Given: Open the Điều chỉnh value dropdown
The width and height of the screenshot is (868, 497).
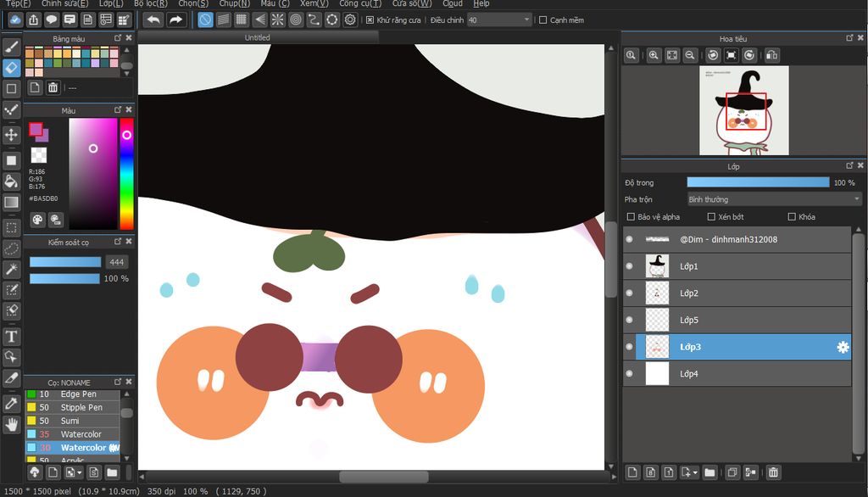Looking at the screenshot, I should [x=499, y=20].
